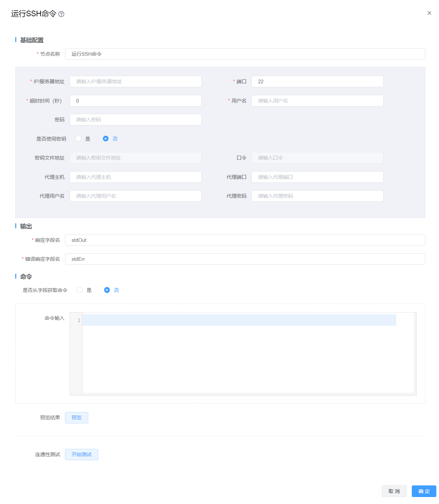Click the 响应字段名 field with stdOut

pyautogui.click(x=245, y=240)
